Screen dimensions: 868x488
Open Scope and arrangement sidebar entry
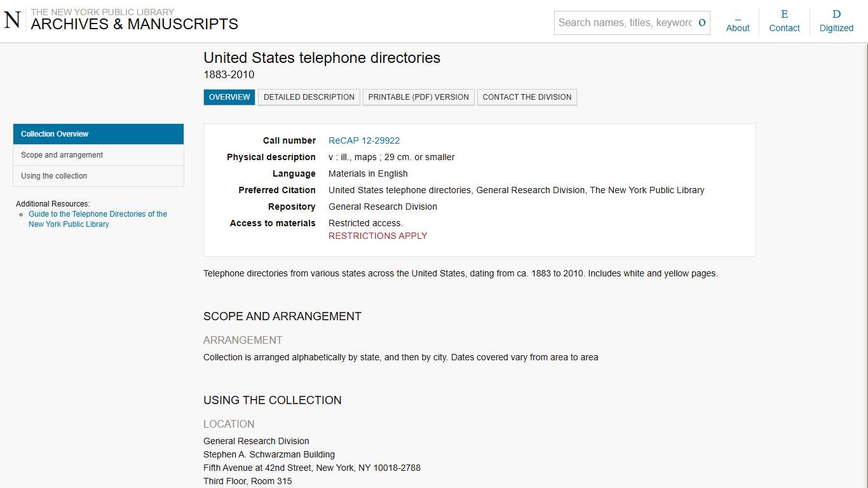(62, 154)
